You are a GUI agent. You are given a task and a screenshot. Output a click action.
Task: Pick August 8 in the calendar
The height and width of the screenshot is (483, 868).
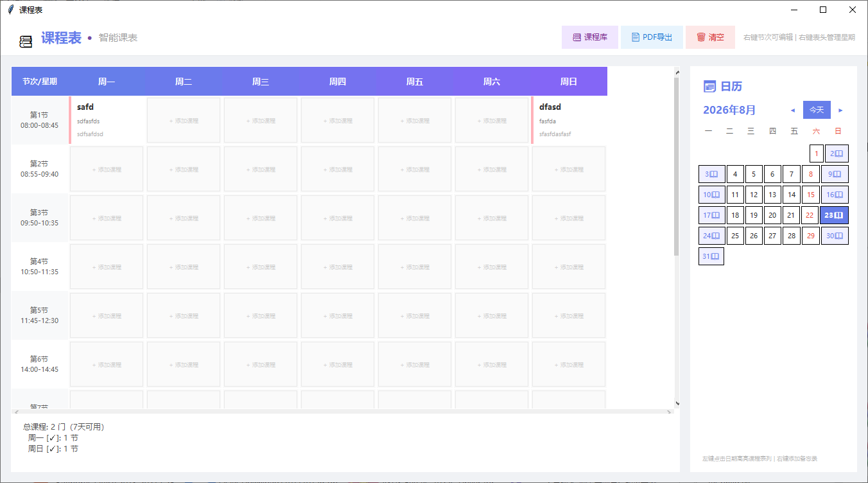pos(811,174)
